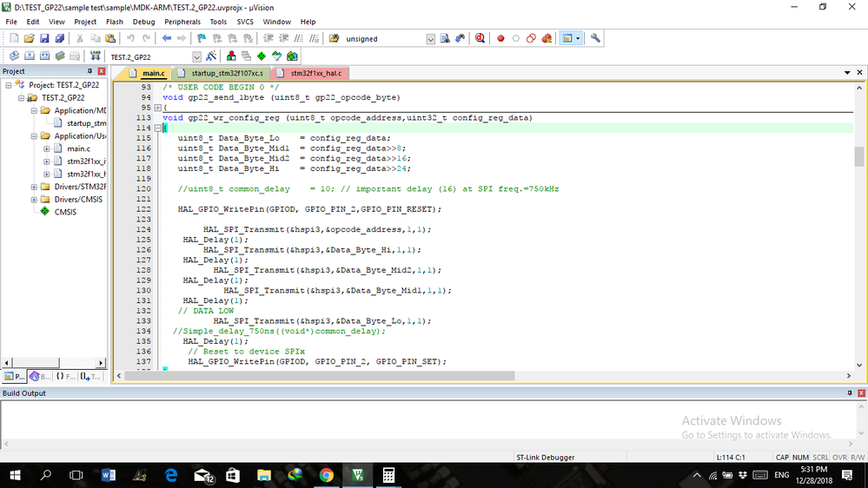Show the Templates tab in the Project pane
This screenshot has height=488, width=868.
click(90, 376)
